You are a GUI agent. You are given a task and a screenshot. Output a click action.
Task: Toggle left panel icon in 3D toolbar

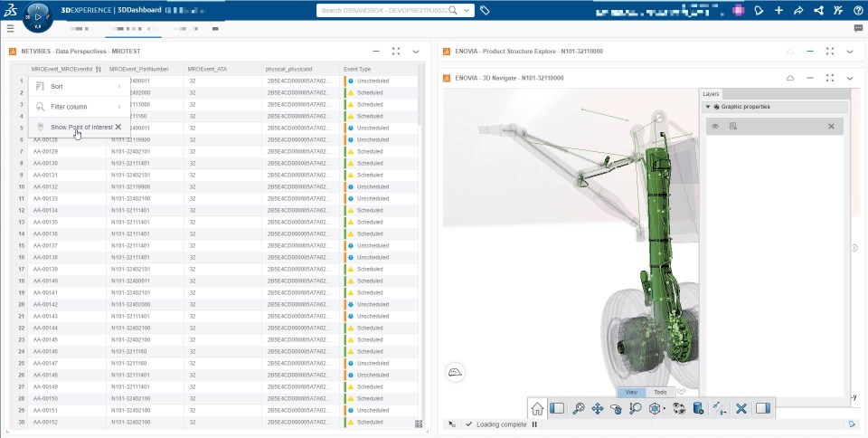click(557, 409)
